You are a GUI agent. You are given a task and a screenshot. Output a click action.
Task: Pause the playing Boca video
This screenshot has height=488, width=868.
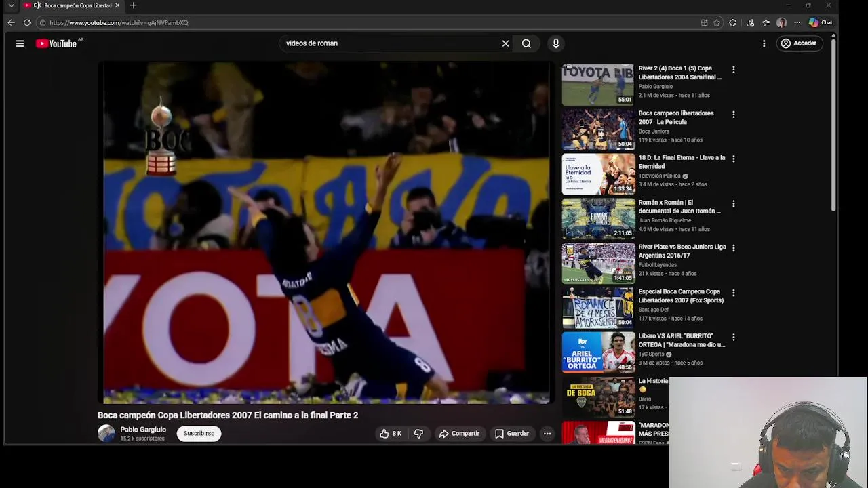(x=326, y=233)
